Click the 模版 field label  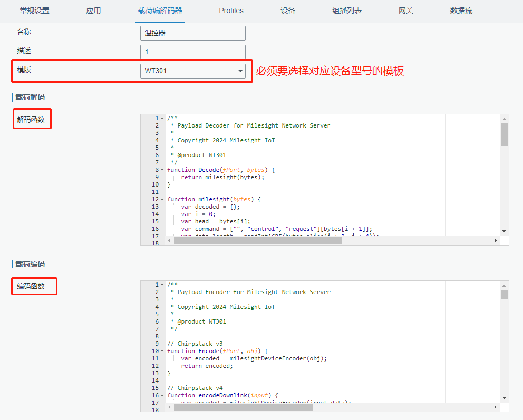24,70
